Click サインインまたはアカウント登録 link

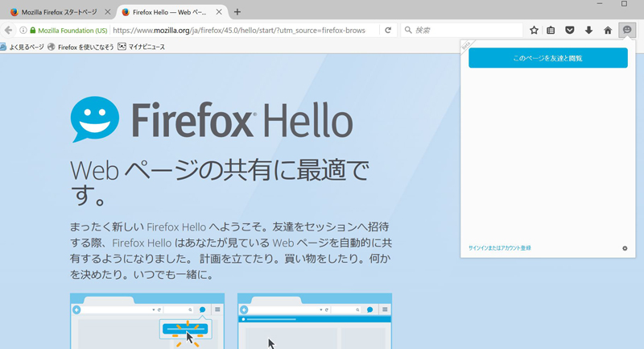[x=499, y=248]
